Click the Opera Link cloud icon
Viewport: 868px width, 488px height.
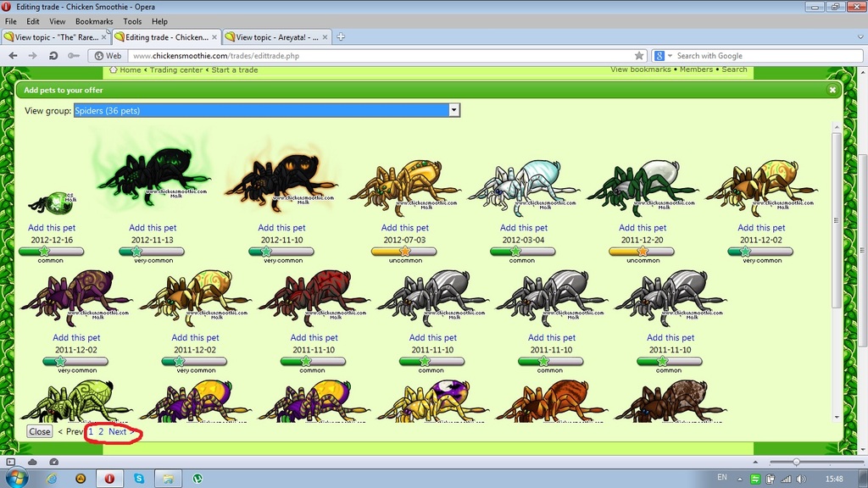click(32, 462)
